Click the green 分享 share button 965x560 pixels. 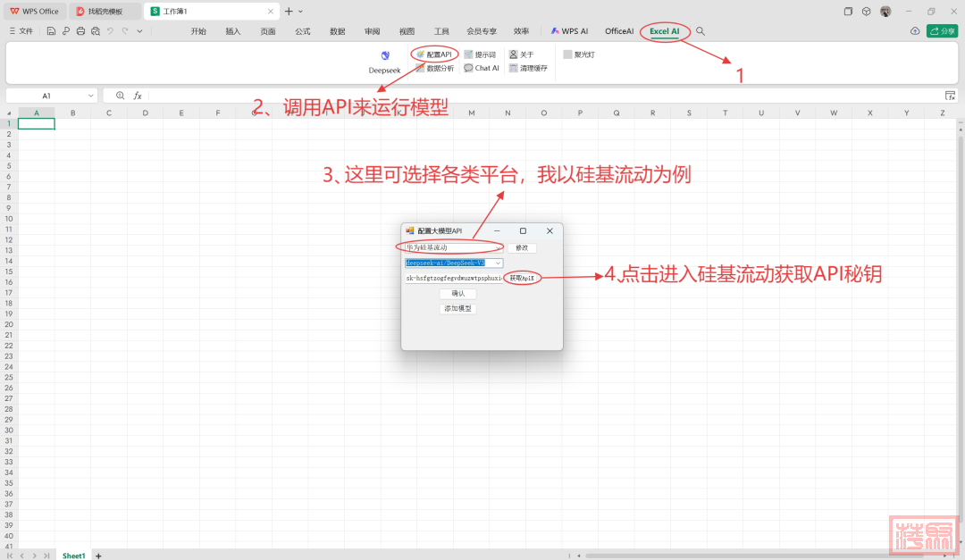pos(942,31)
